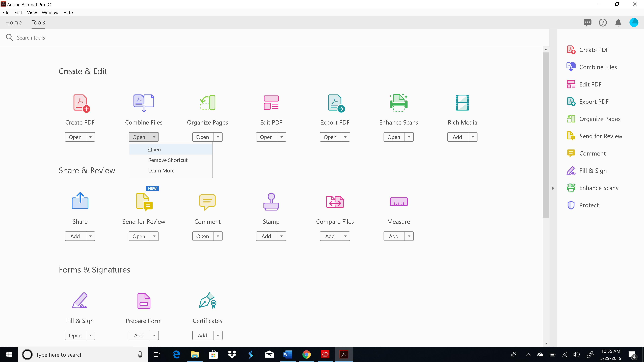Viewport: 644px width, 362px height.
Task: Expand dropdown arrow for Comment tool
Action: tap(218, 236)
